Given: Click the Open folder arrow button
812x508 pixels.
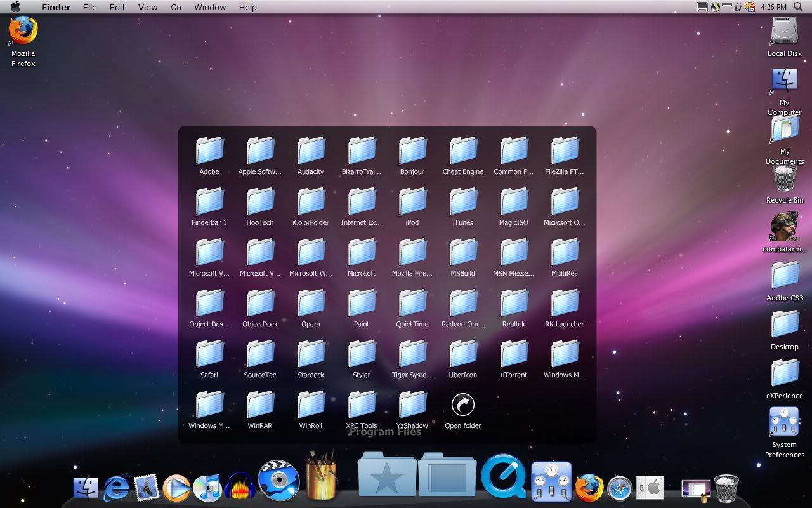Looking at the screenshot, I should coord(462,404).
